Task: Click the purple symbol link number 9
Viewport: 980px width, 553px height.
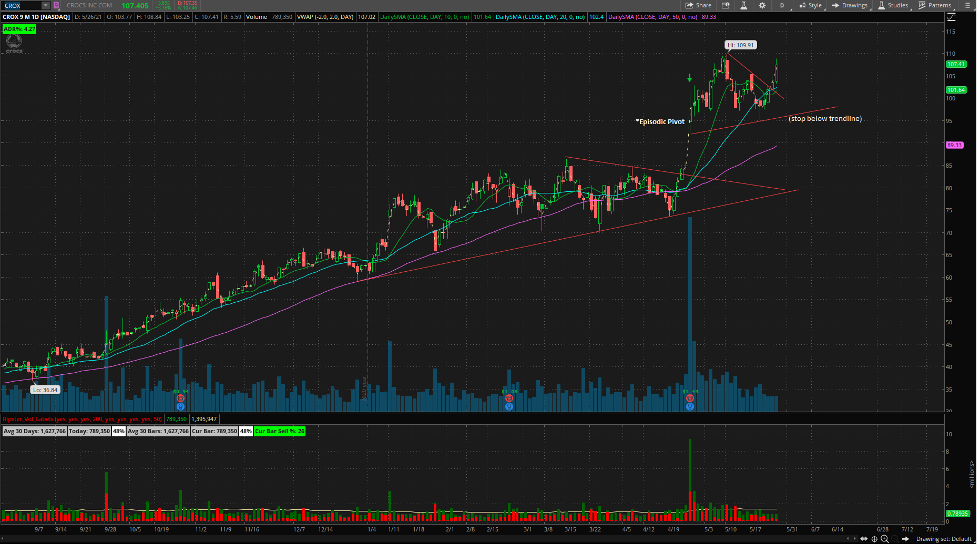Action: click(56, 5)
